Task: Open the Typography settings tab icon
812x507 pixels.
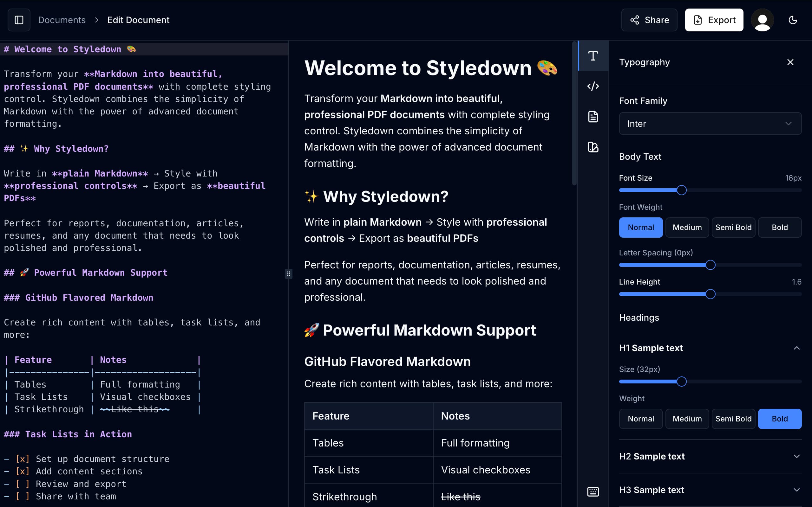Action: (593, 56)
